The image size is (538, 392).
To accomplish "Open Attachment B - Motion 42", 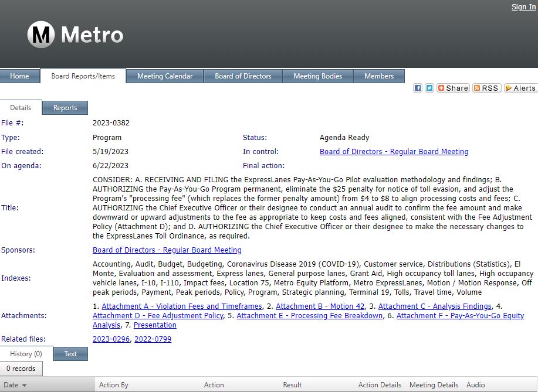I will click(x=320, y=306).
